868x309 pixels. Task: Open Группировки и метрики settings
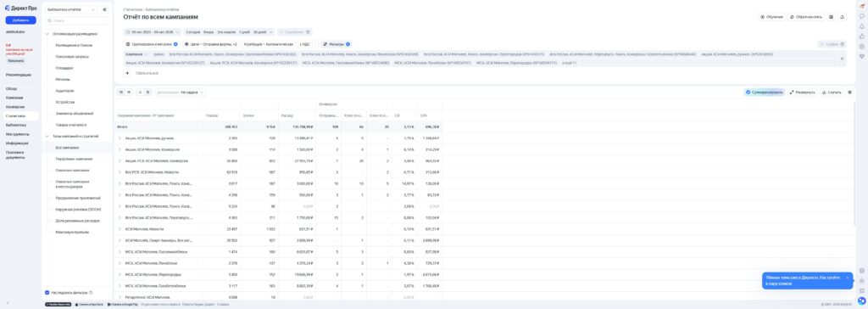pos(152,44)
